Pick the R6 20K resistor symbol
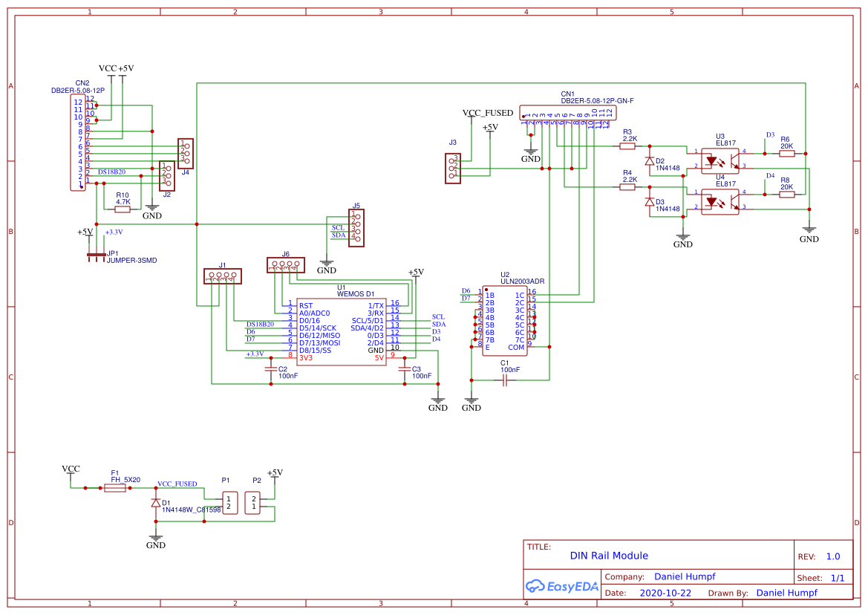 pos(786,153)
